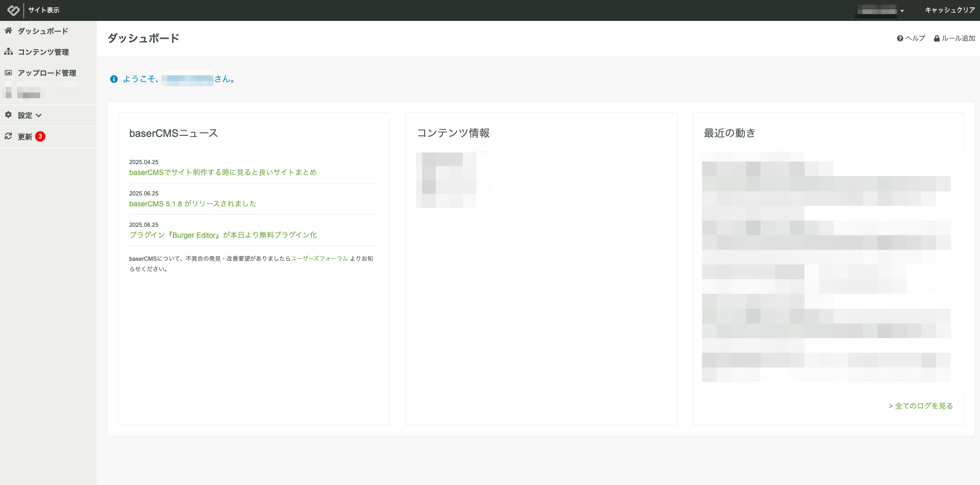Click the image icon beside アップロード管理
This screenshot has height=485, width=980.
8,73
